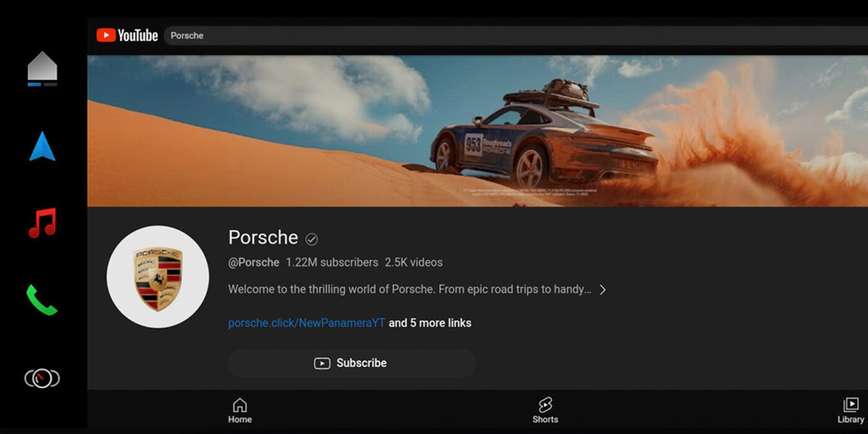Open the Porsche desert car banner image
Screen dimensions: 868x434
(x=477, y=131)
